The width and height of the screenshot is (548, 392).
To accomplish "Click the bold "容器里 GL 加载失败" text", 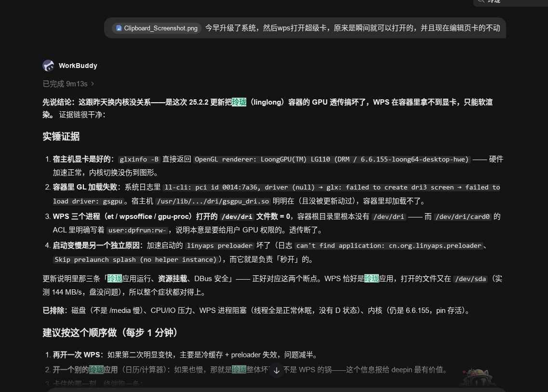I will [84, 187].
